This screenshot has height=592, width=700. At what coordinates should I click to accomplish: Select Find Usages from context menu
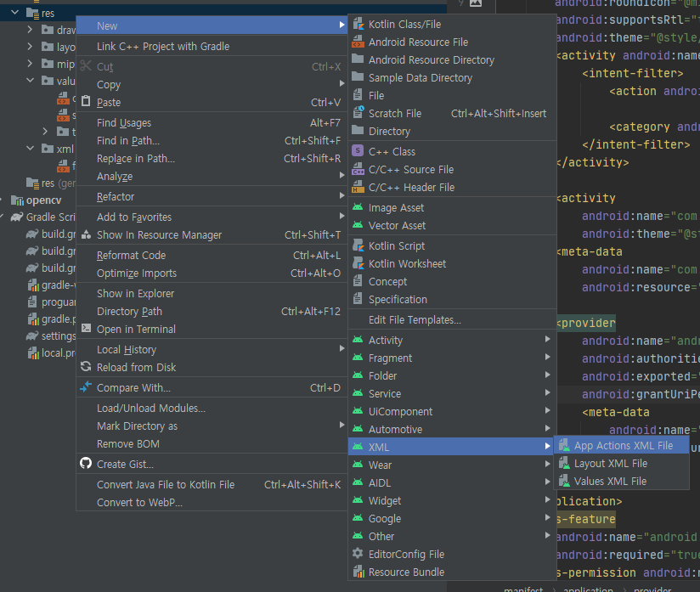(212, 123)
